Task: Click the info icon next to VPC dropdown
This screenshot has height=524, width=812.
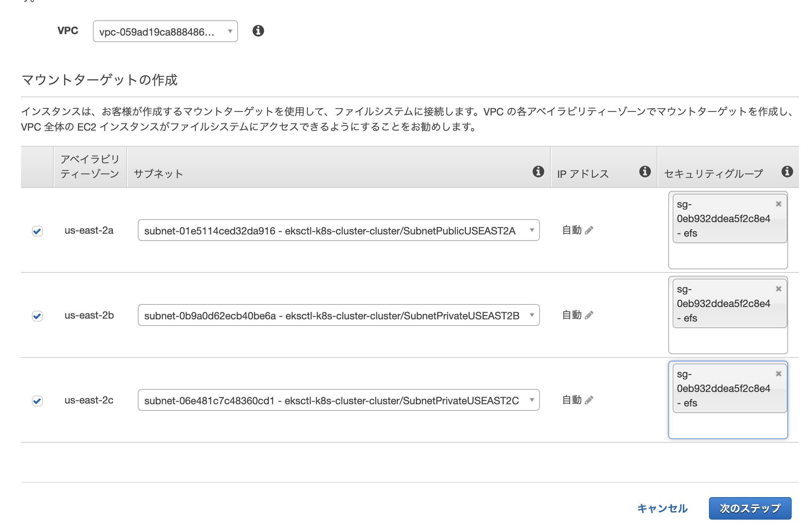Action: coord(258,31)
